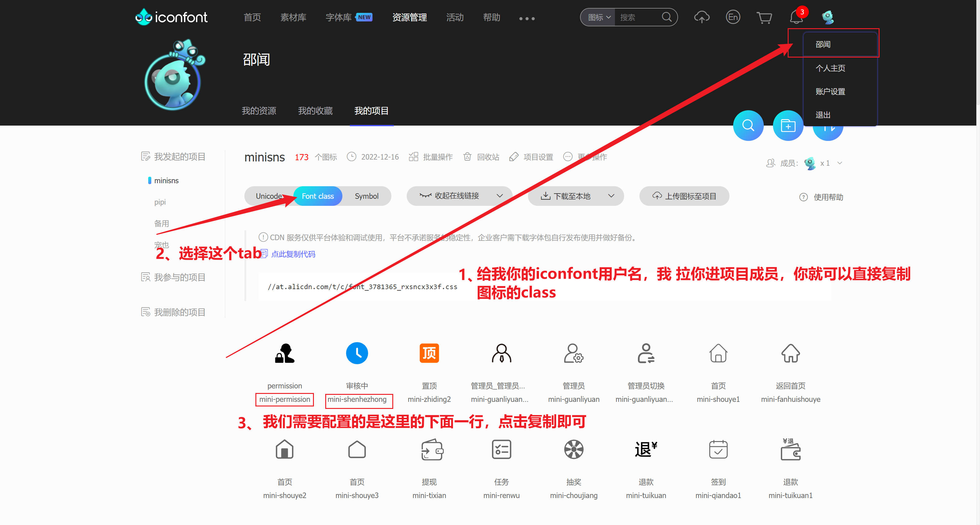Click 上传图标至项目 button
Screen dimensions: 980x525
684,196
